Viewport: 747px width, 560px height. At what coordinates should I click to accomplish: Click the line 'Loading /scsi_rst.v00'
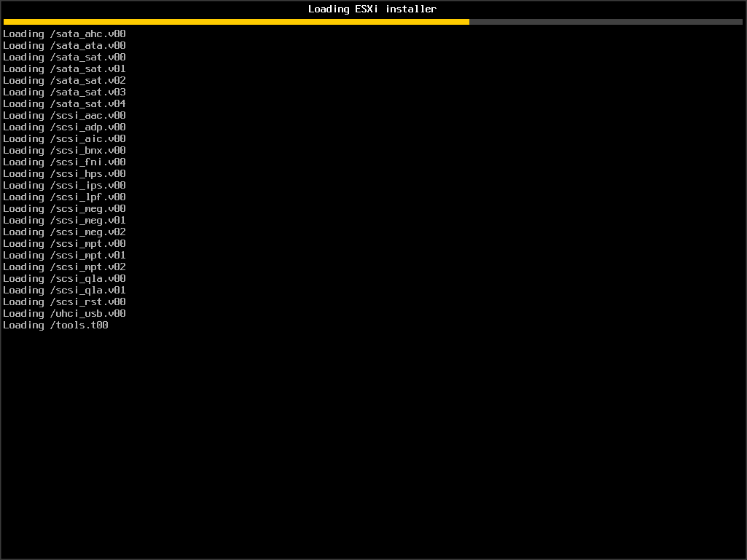(x=64, y=302)
